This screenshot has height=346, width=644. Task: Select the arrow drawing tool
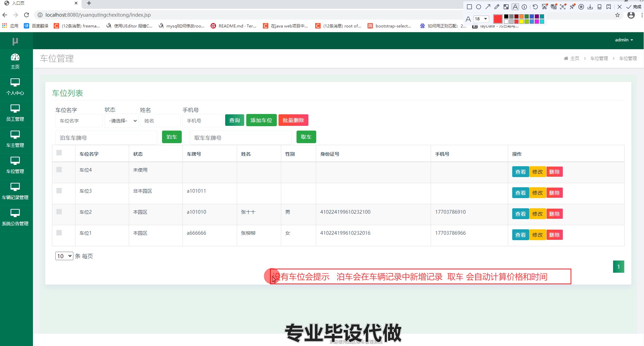click(x=488, y=7)
